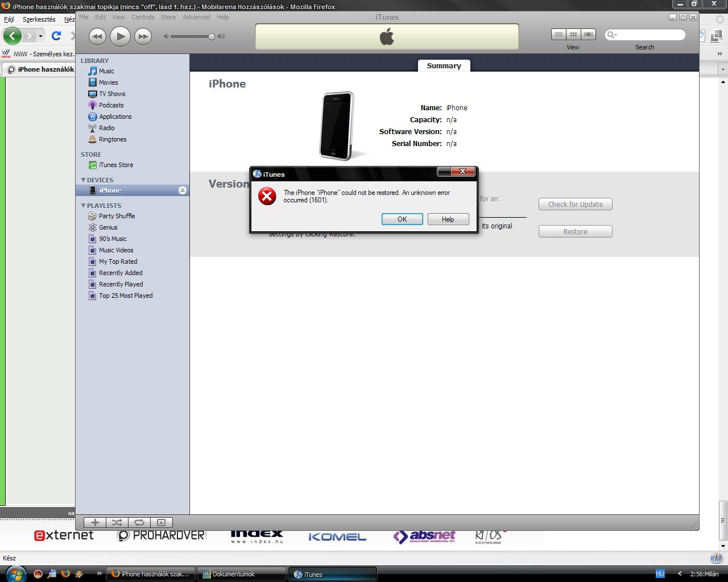
Task: Click Firefox back button
Action: pos(12,36)
